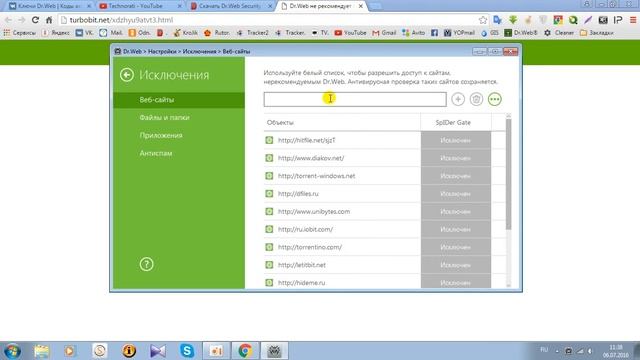Click the Исключен cell for hitfile.net
Viewport: 640px width, 360px height.
coord(456,140)
